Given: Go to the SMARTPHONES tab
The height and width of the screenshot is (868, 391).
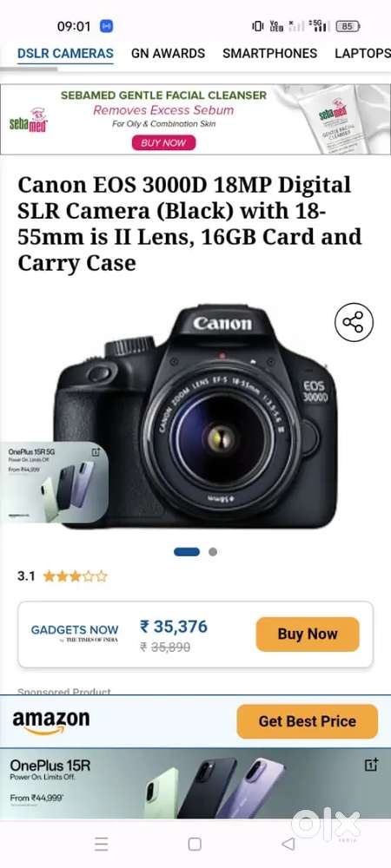Looking at the screenshot, I should [x=269, y=54].
